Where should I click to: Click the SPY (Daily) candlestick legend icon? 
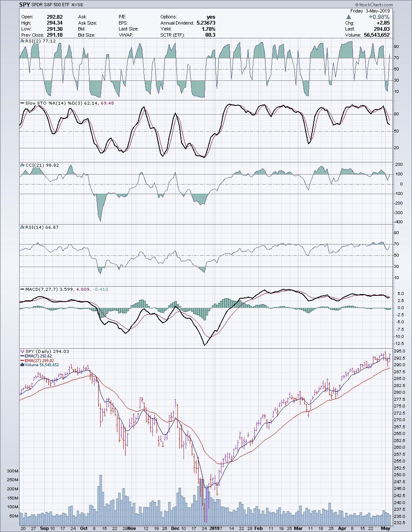pyautogui.click(x=22, y=351)
